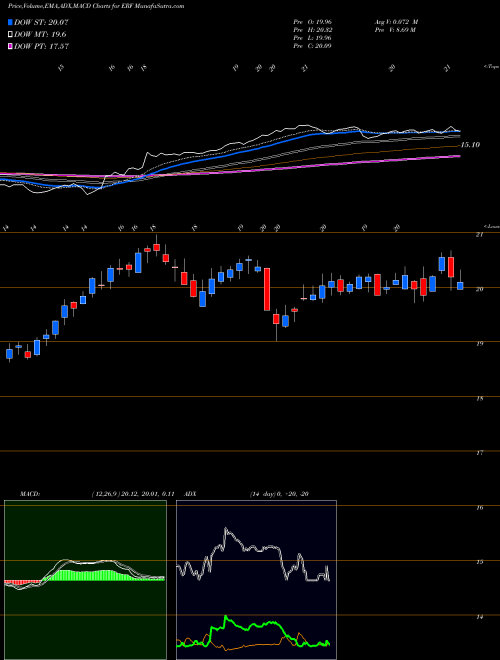The image size is (500, 660).
Task: Click the 20 price axis label
Action: 479,289
